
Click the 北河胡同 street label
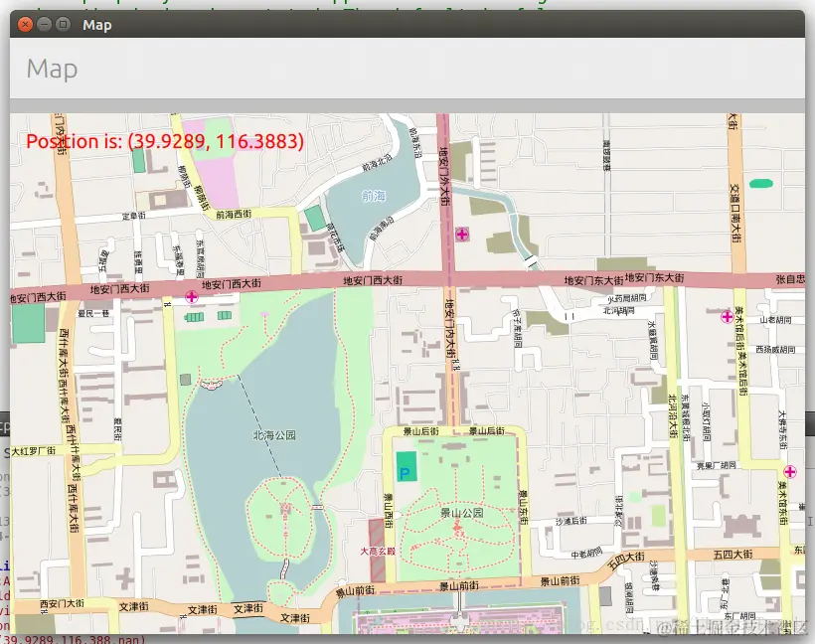pos(618,311)
